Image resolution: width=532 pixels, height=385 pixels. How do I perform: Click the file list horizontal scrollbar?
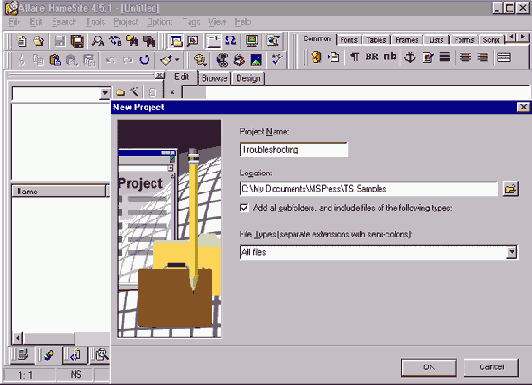pos(61,338)
